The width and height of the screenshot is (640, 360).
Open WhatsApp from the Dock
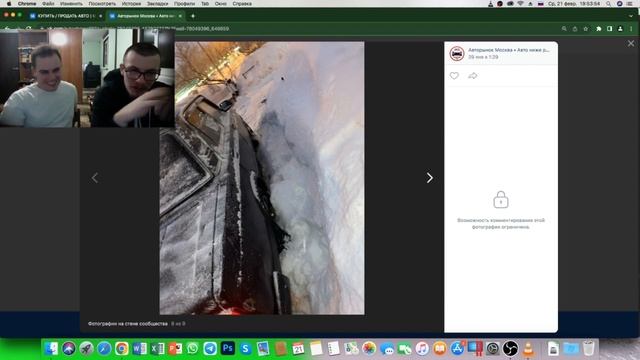(x=192, y=349)
